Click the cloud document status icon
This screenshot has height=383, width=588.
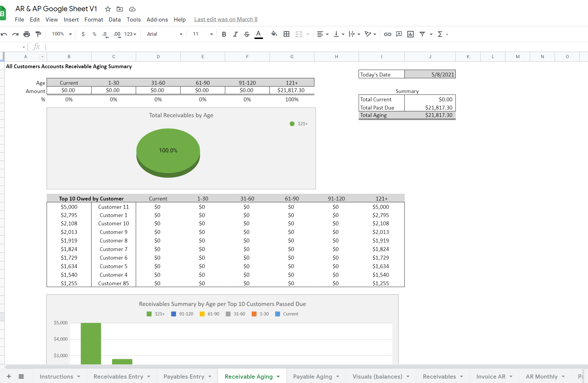click(132, 9)
